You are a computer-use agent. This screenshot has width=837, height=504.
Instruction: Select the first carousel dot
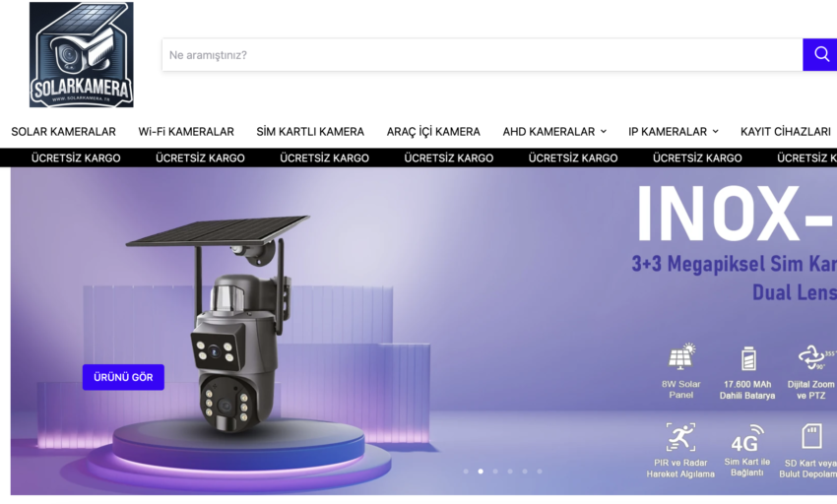point(466,472)
